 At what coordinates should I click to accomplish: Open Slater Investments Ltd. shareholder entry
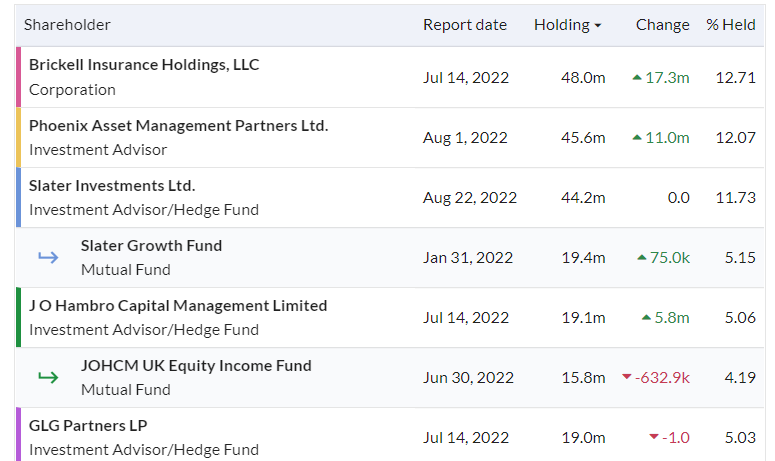click(x=112, y=186)
